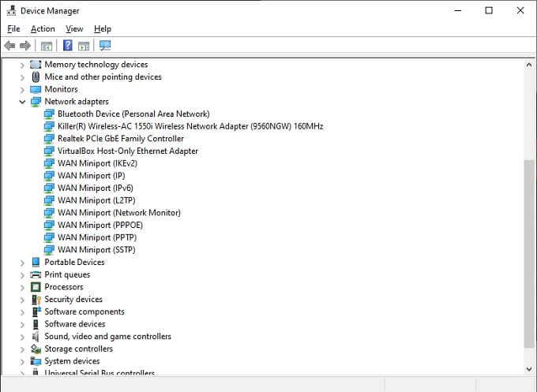
Task: Expand Sound, video and game controllers
Action: [22, 337]
